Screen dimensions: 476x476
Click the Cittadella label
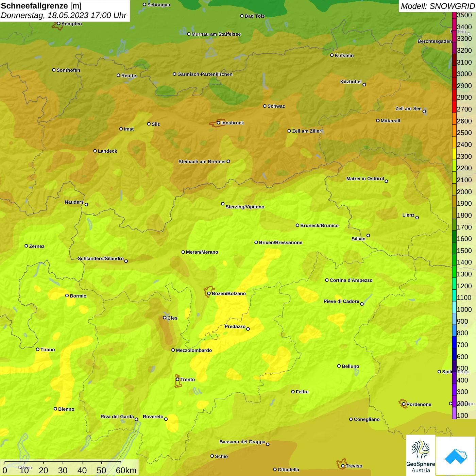[x=288, y=470]
